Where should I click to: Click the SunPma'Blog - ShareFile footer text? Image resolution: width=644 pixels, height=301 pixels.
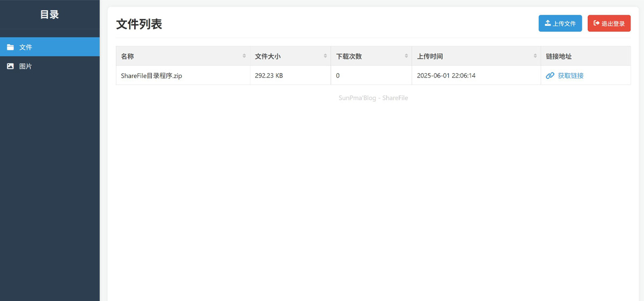373,98
